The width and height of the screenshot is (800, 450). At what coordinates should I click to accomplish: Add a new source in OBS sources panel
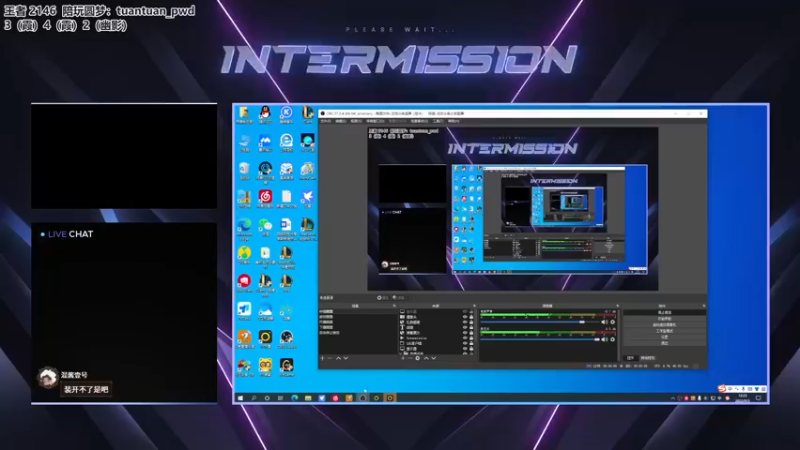[403, 358]
